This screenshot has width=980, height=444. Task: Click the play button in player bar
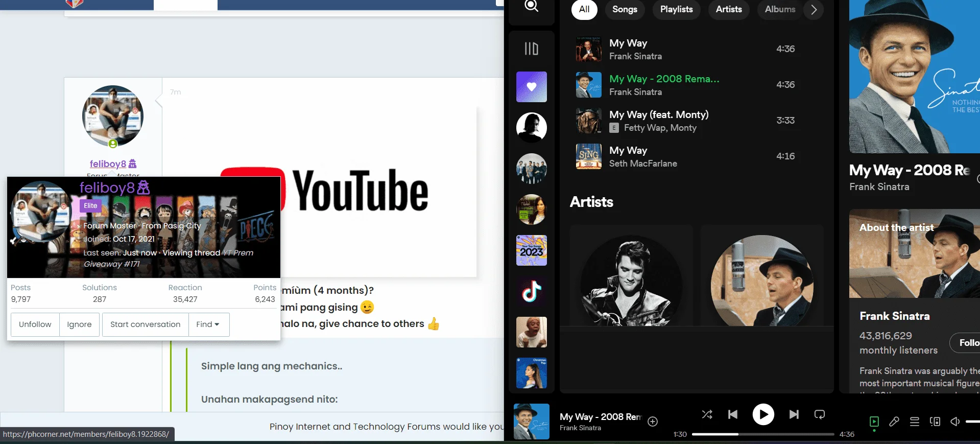[763, 414]
